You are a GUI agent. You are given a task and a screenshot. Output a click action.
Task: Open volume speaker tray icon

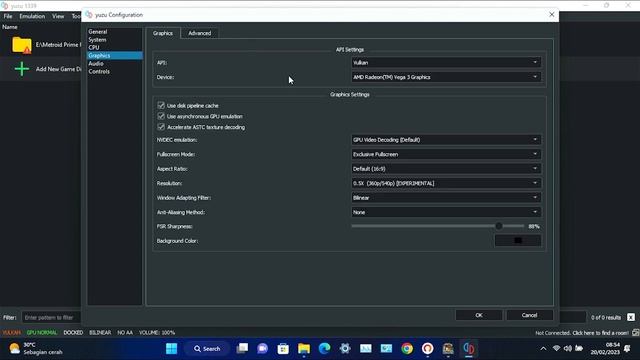[x=567, y=349]
